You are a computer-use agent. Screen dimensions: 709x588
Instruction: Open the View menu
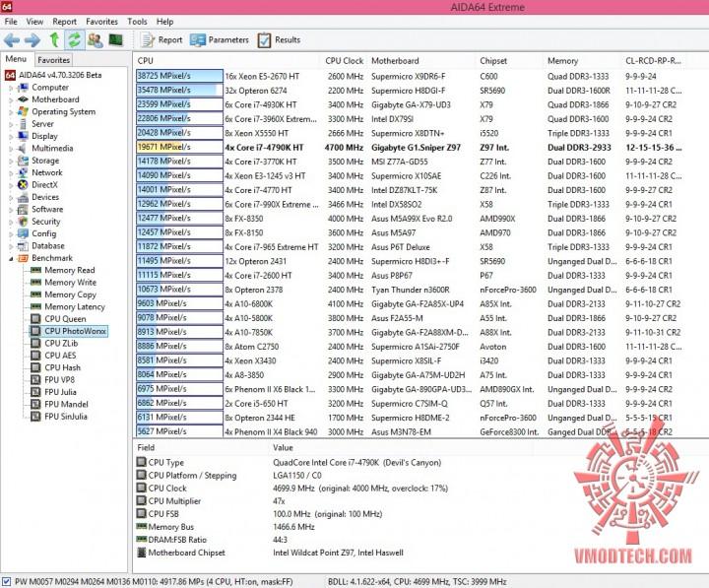click(x=34, y=22)
